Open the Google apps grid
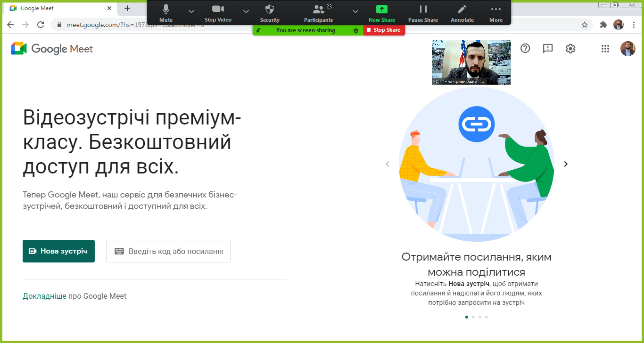This screenshot has height=343, width=644. pos(605,48)
